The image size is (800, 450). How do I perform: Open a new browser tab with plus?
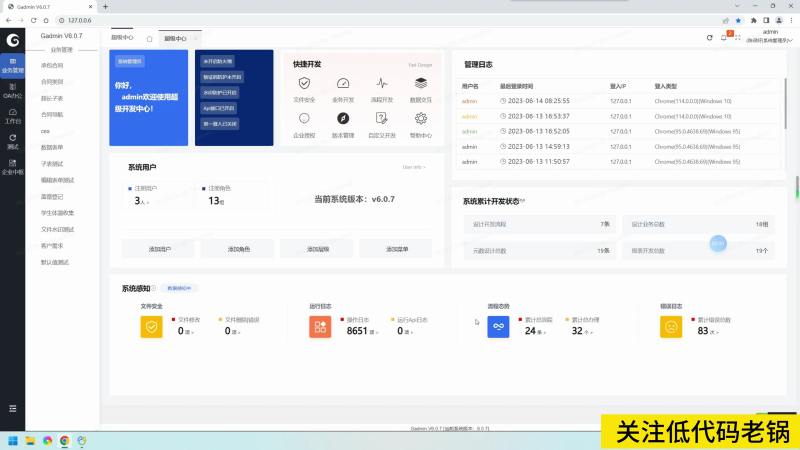click(105, 7)
